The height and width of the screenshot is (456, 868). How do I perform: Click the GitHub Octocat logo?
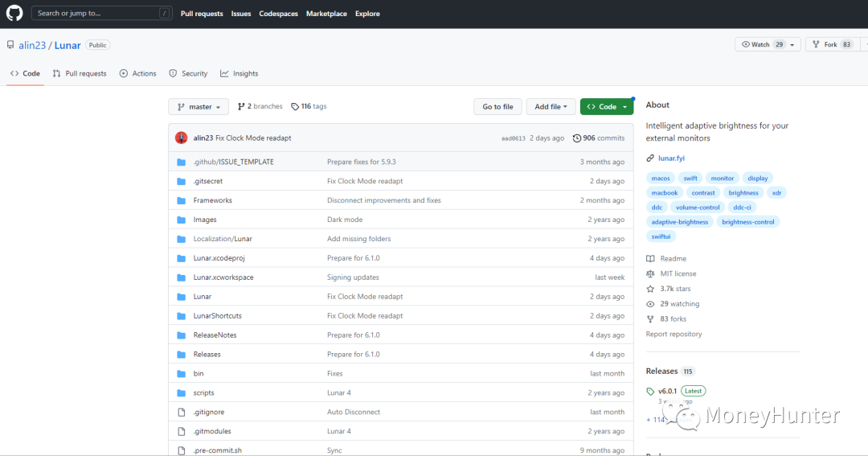click(x=14, y=13)
